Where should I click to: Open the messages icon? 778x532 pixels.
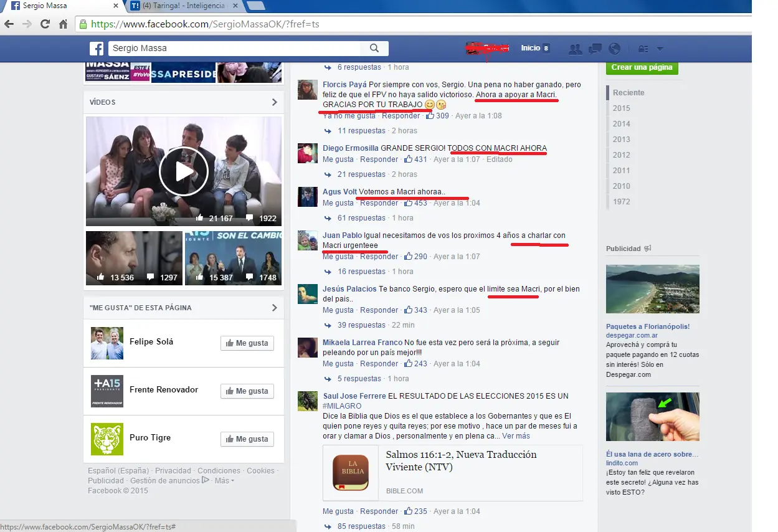click(x=595, y=49)
